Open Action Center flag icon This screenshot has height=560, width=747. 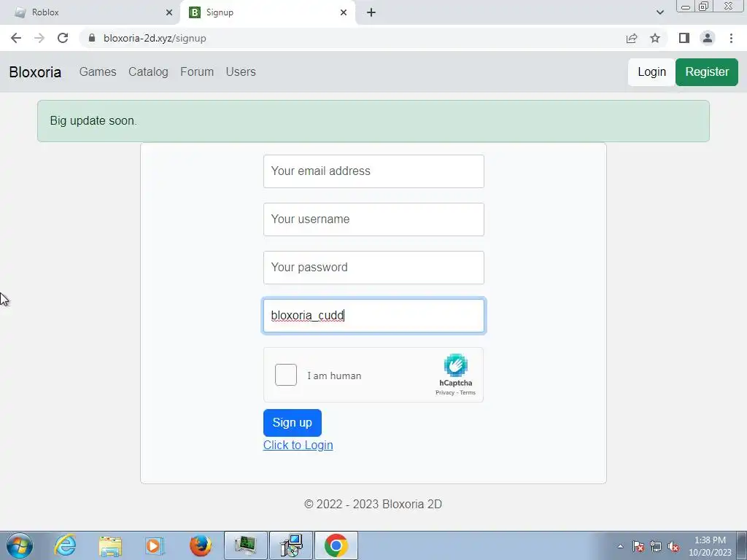point(638,546)
